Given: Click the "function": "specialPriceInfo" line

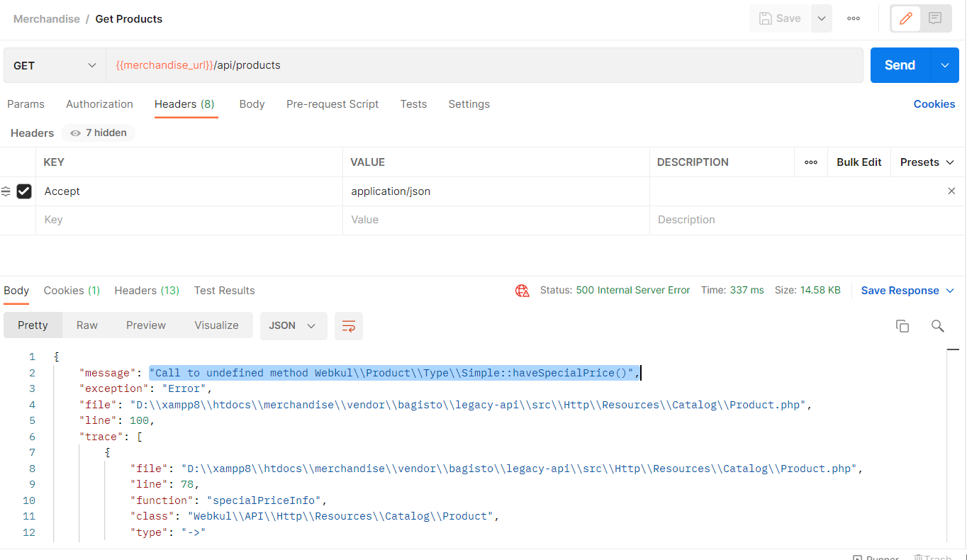Looking at the screenshot, I should point(228,500).
